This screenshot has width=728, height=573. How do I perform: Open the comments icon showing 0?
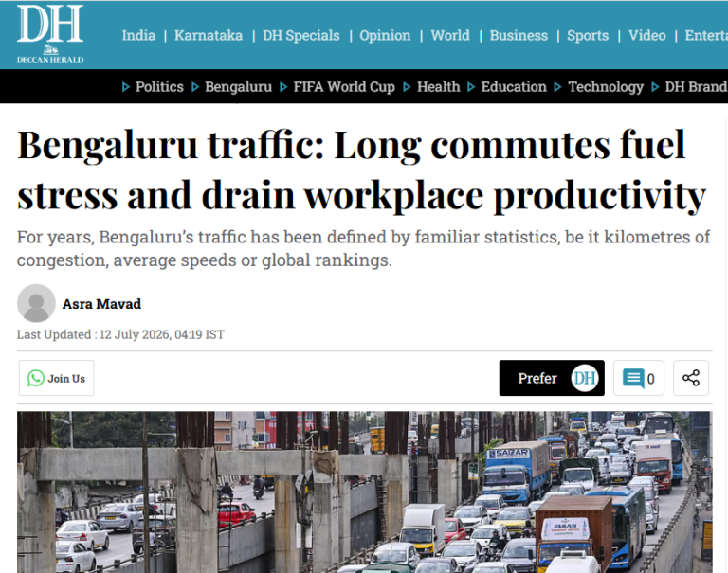638,378
